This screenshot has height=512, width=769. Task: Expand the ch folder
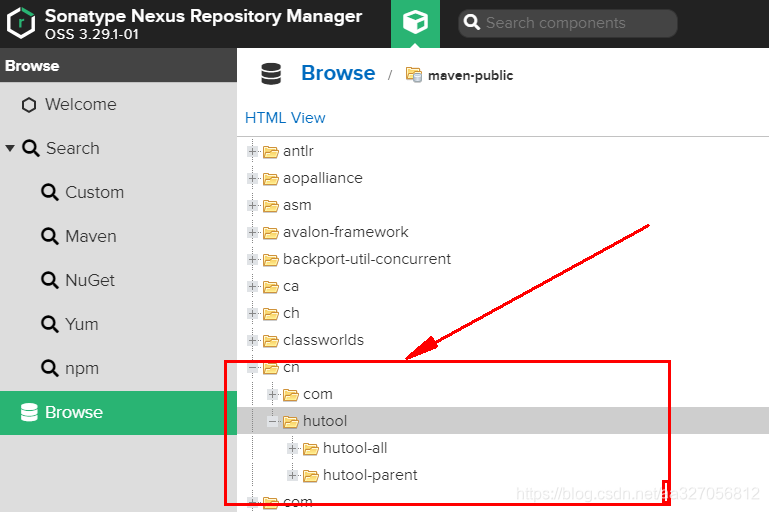coord(253,313)
